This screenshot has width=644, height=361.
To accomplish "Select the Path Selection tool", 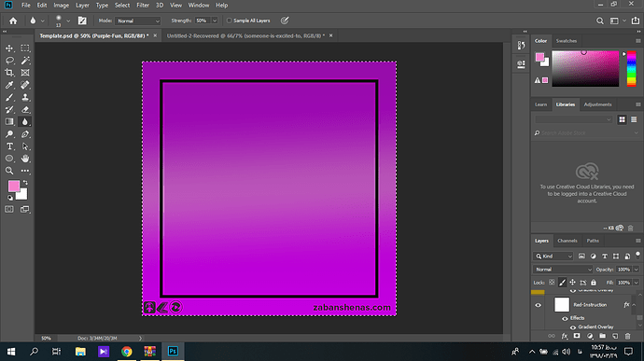I will coord(25,146).
